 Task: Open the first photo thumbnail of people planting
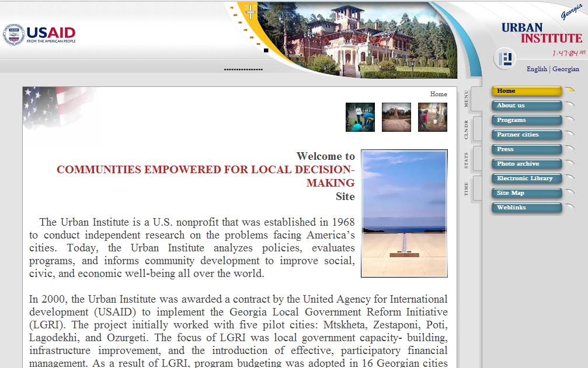(x=360, y=117)
